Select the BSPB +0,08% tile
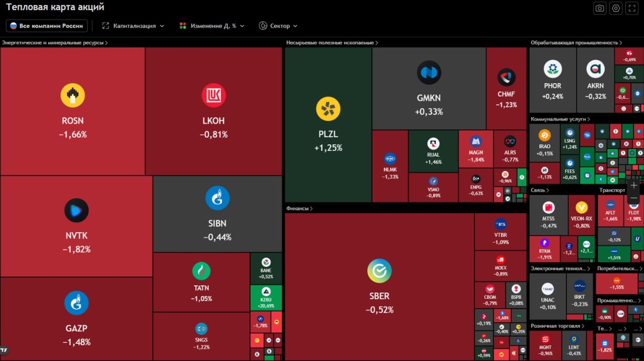 (x=516, y=294)
